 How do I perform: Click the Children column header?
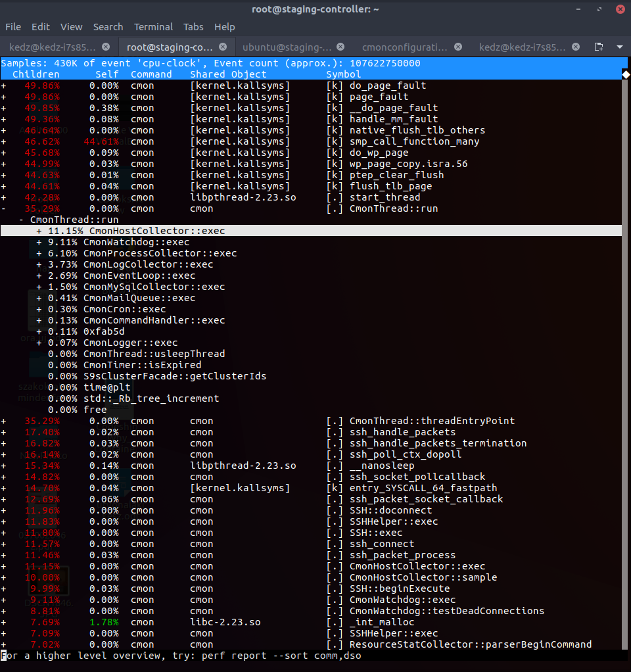coord(36,74)
